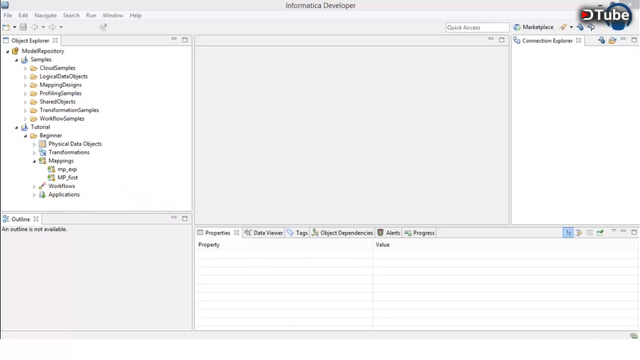The image size is (640, 360).
Task: Toggle Show Advanced Properties icon
Action: tap(579, 233)
